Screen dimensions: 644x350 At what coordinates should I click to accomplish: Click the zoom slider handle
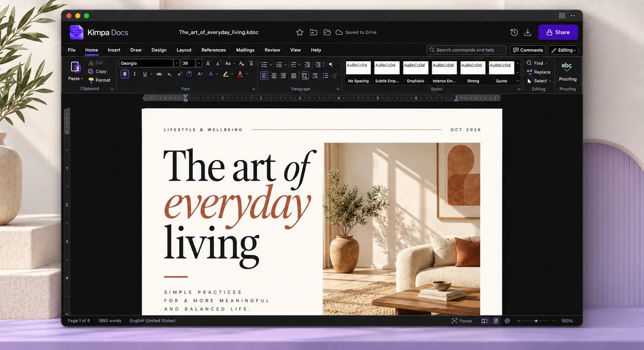536,321
